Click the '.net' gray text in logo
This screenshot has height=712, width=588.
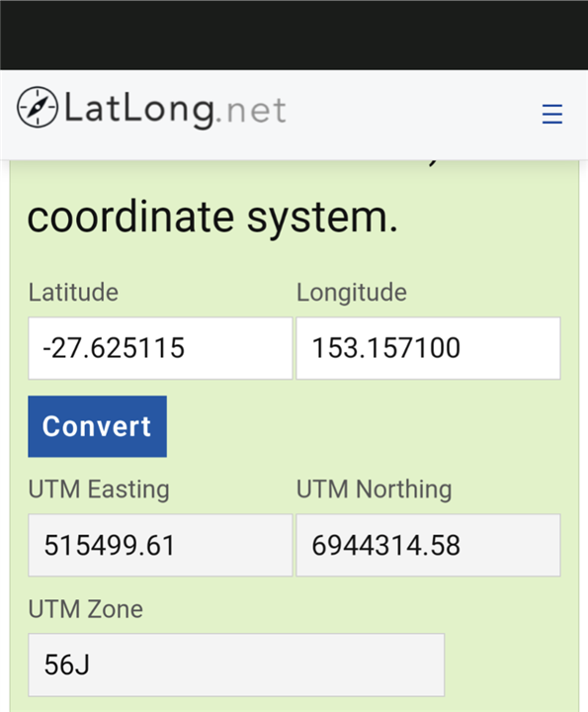click(251, 111)
